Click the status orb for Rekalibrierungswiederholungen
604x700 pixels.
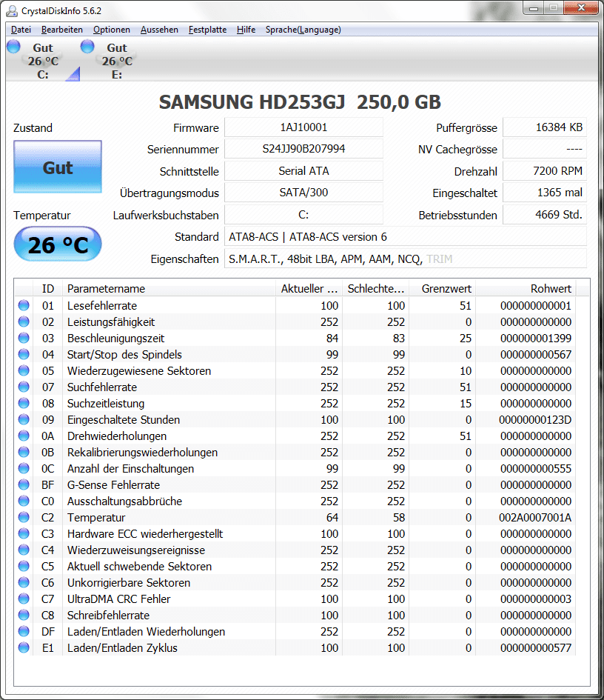tap(24, 453)
